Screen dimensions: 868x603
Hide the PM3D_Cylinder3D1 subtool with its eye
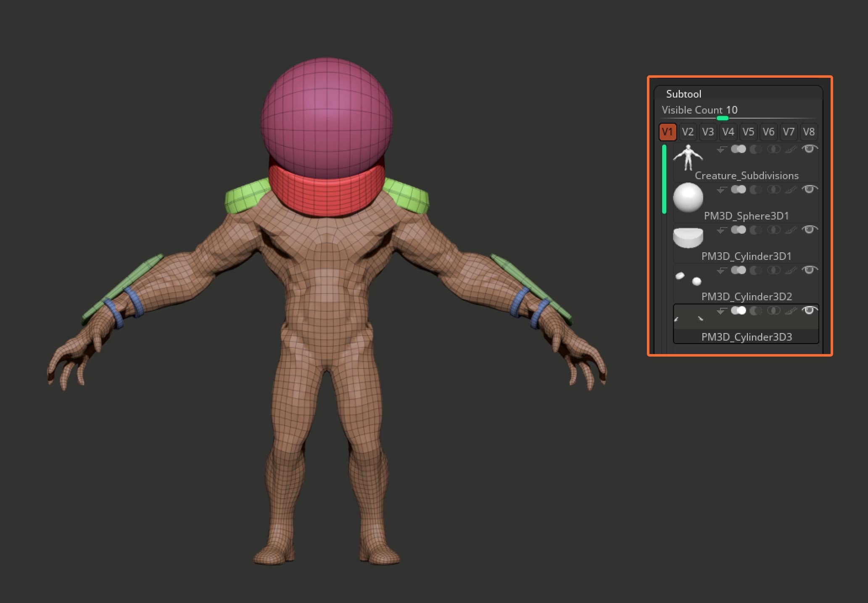pos(810,229)
